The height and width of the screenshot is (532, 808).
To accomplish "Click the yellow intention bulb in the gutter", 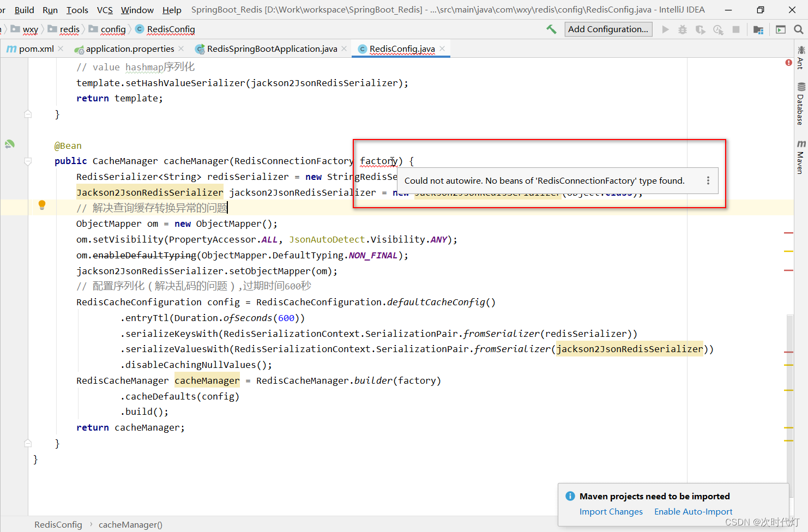I will (42, 204).
